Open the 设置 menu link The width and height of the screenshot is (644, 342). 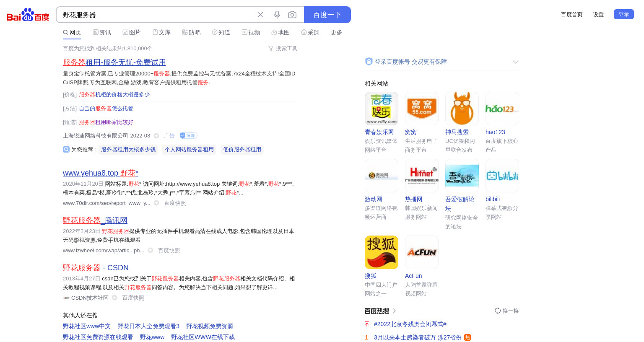tap(598, 15)
